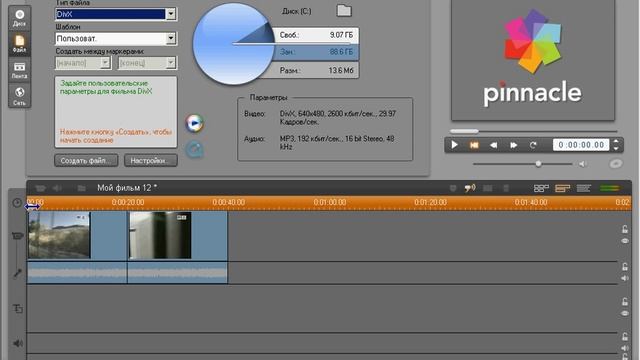Click the Настройки... button
This screenshot has width=640, height=360.
tap(151, 160)
